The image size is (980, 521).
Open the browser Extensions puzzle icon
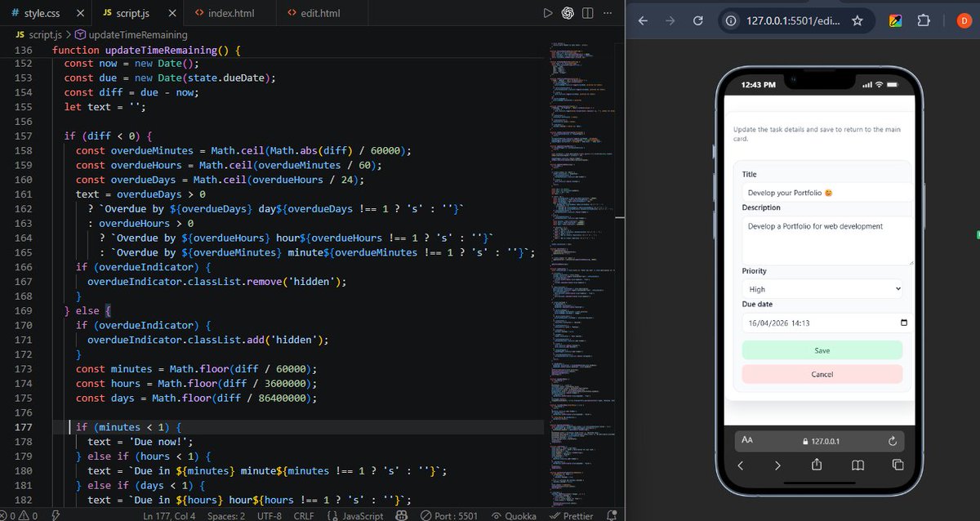tap(924, 21)
